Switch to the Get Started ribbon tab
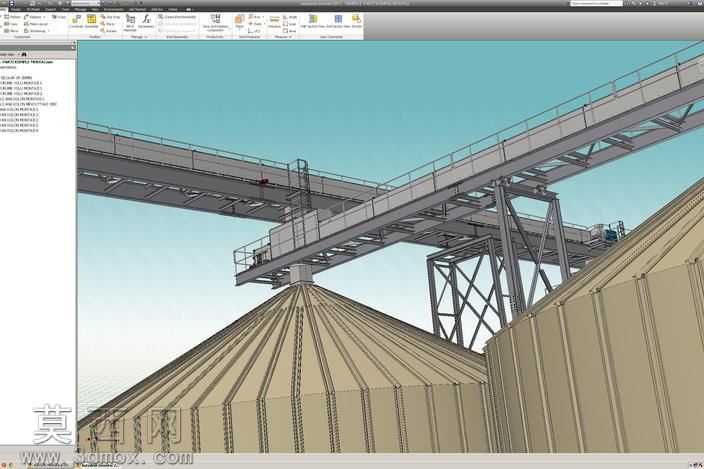 (x=135, y=9)
